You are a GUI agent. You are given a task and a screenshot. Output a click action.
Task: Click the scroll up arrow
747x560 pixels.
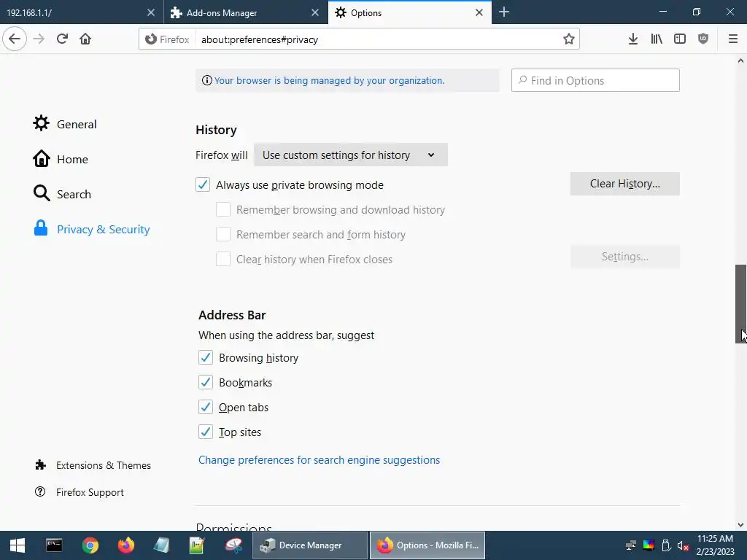(740, 61)
